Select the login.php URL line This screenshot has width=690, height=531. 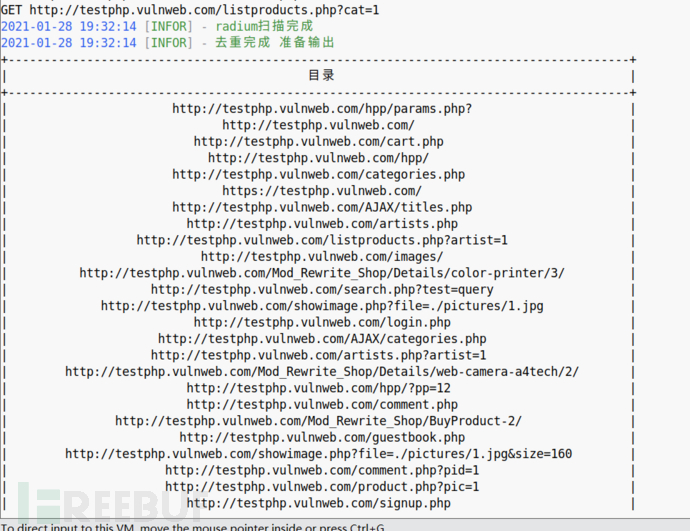(322, 322)
